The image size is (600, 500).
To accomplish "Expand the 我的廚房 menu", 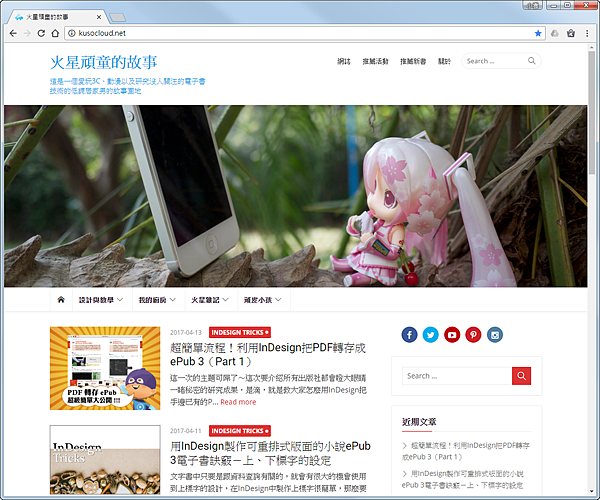I will click(x=157, y=300).
